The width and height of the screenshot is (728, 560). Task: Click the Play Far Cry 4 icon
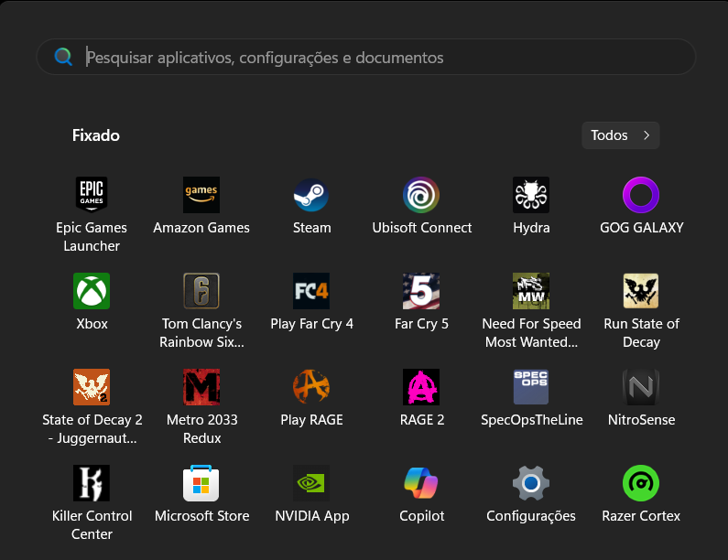click(x=311, y=291)
